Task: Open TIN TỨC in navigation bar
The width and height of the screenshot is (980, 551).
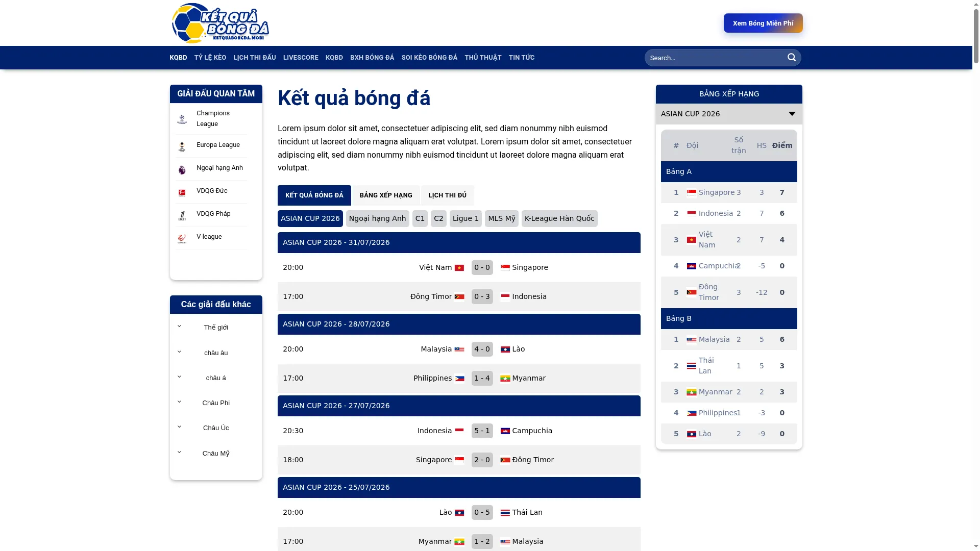Action: (x=522, y=58)
